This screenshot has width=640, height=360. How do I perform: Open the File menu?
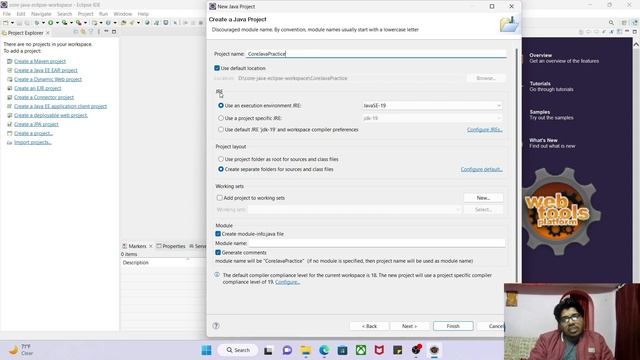click(7, 14)
